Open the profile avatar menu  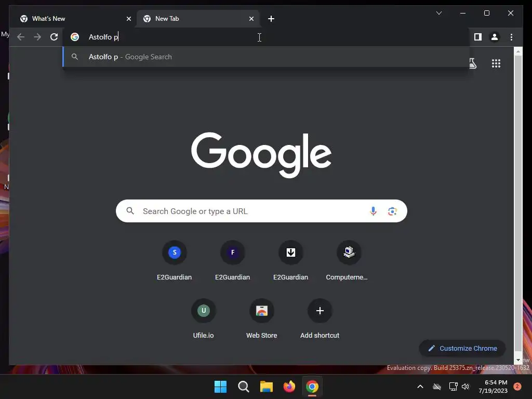[x=495, y=37]
